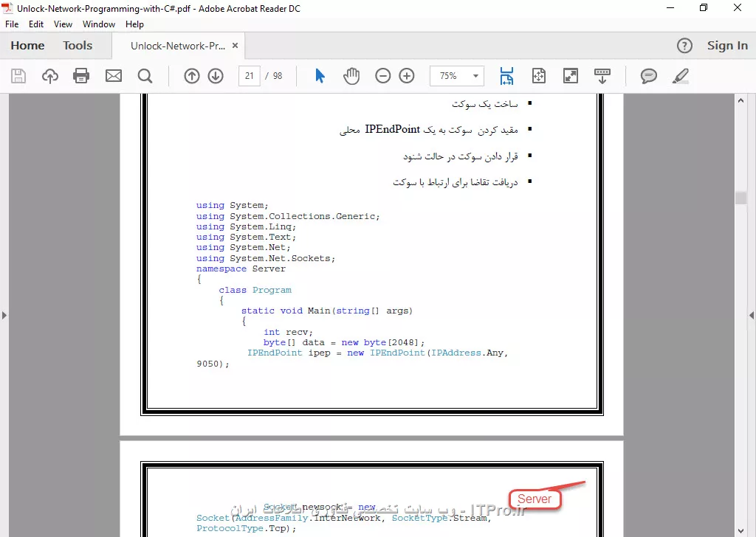Viewport: 756px width, 537px height.
Task: Select the Unlock-Network-Pr... document tab
Action: [x=178, y=46]
